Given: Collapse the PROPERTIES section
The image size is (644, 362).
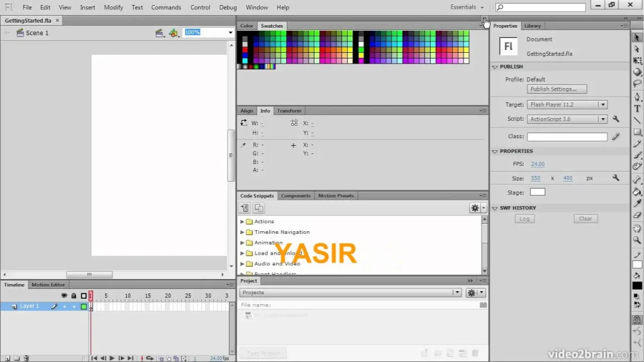Looking at the screenshot, I should 495,151.
